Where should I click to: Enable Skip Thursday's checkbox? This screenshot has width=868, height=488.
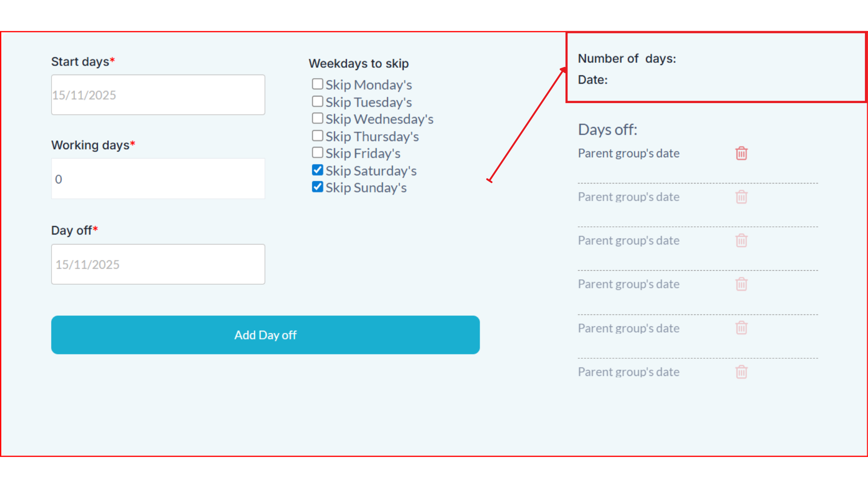click(318, 136)
